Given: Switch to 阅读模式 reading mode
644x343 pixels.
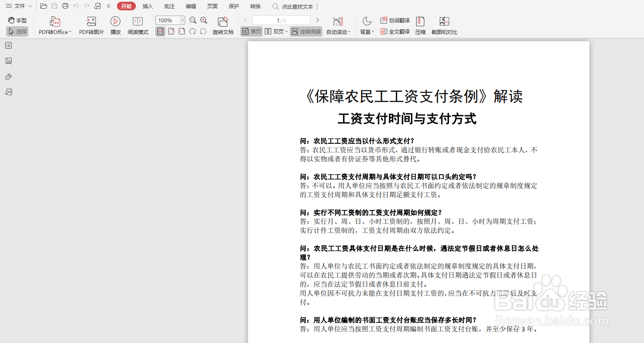Looking at the screenshot, I should pyautogui.click(x=138, y=25).
